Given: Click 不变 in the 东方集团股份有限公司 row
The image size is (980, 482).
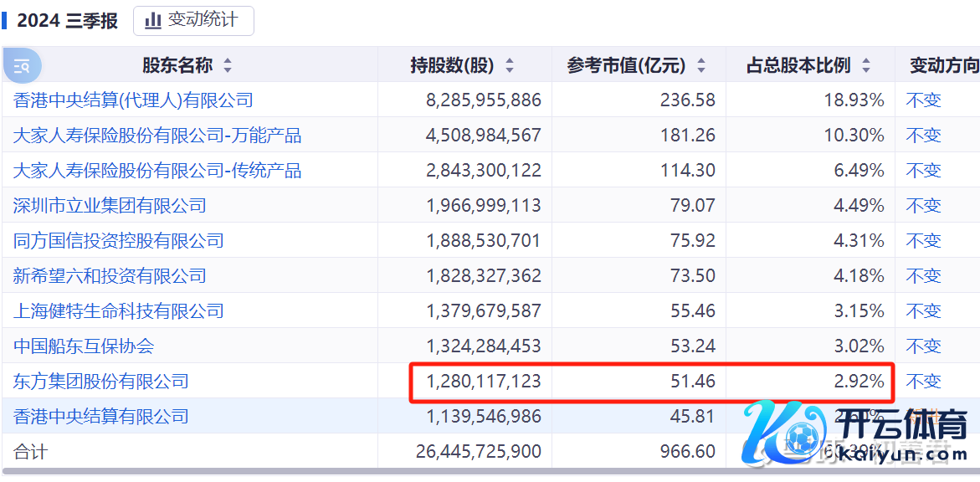Looking at the screenshot, I should coord(923,382).
